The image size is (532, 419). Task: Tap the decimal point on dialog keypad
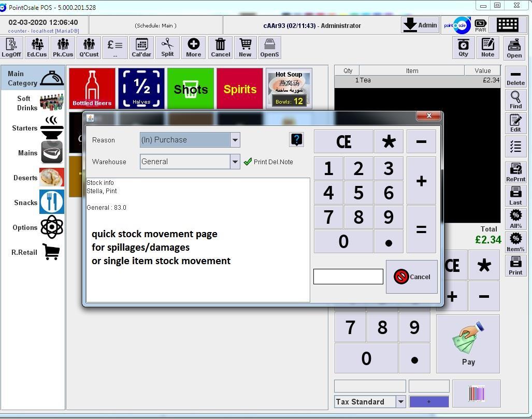click(x=389, y=242)
